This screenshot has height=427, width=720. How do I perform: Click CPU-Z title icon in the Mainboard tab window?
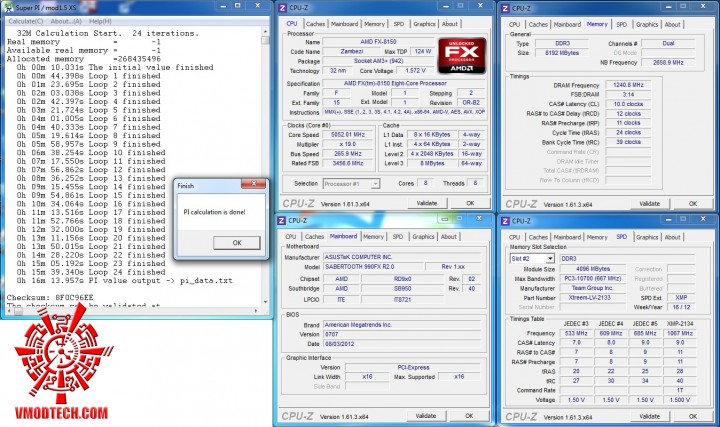click(282, 221)
